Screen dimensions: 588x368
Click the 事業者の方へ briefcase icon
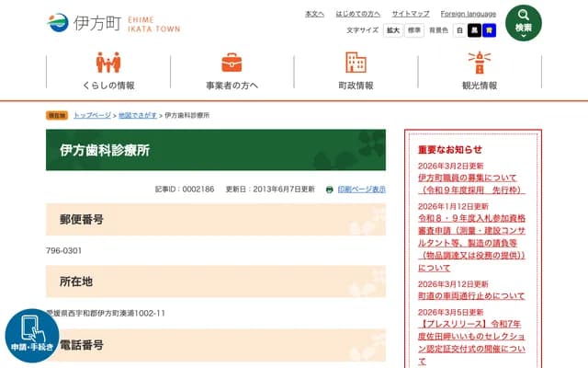pyautogui.click(x=232, y=63)
